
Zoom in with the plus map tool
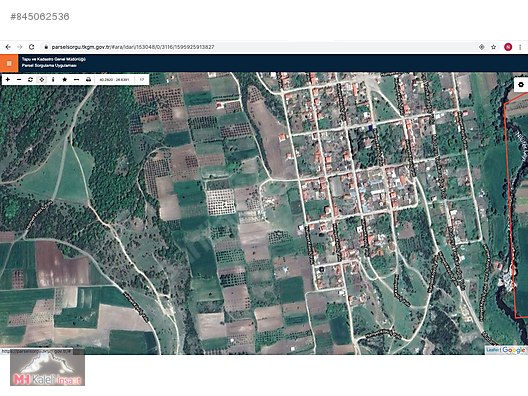coord(8,80)
